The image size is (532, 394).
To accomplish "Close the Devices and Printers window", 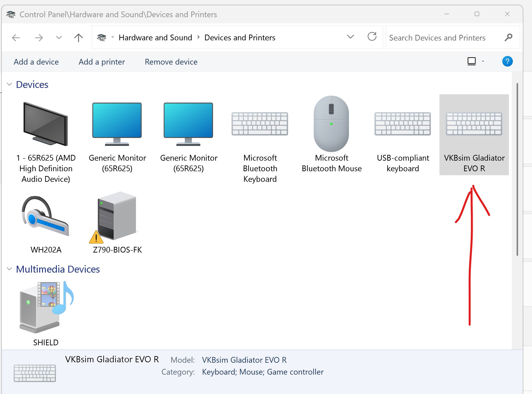I will [x=507, y=14].
